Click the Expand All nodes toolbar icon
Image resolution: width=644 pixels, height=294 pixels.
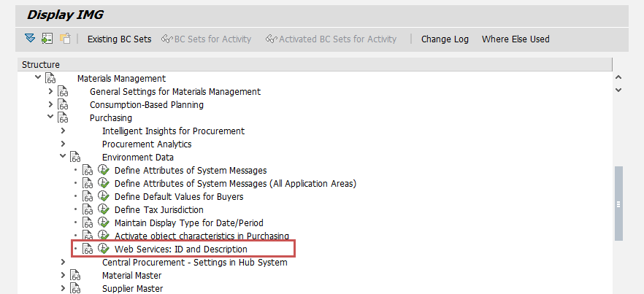click(30, 39)
